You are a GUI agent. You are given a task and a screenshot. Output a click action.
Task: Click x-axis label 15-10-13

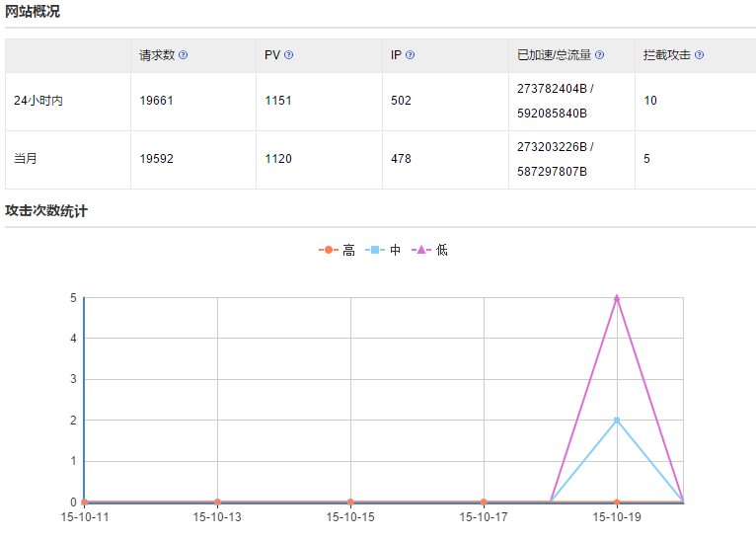click(217, 517)
